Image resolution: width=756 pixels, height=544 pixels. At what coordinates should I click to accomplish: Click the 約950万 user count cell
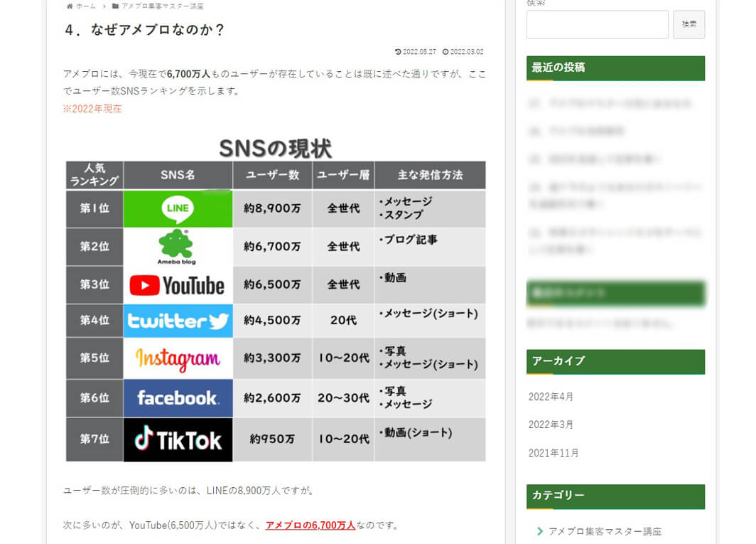[272, 439]
